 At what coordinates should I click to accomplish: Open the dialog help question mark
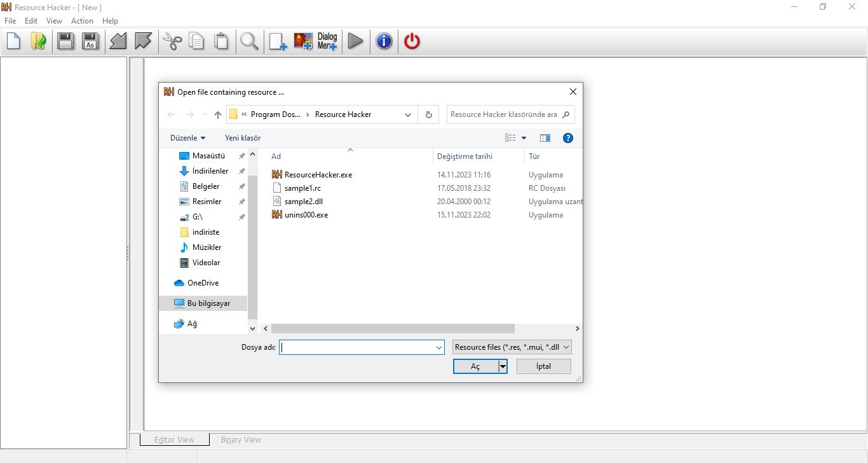(x=568, y=138)
